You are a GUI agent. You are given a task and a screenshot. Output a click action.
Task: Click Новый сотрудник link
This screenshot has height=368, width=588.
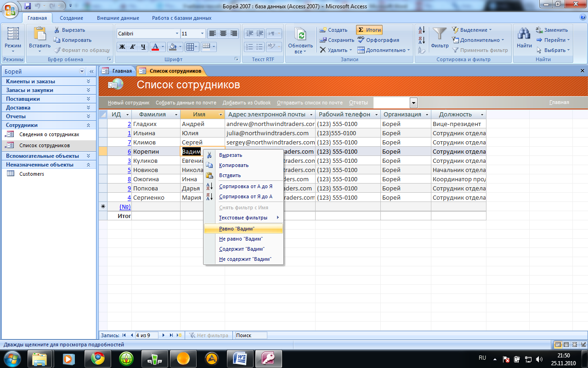click(129, 103)
